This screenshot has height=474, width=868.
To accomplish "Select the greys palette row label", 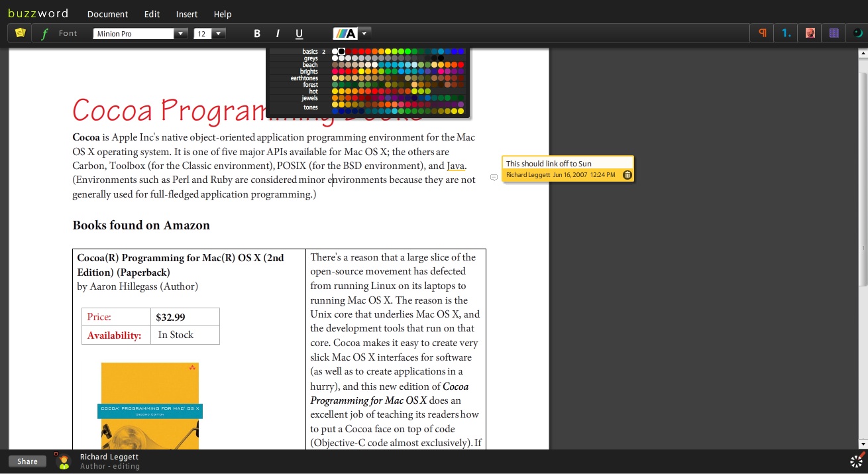I will tap(311, 58).
